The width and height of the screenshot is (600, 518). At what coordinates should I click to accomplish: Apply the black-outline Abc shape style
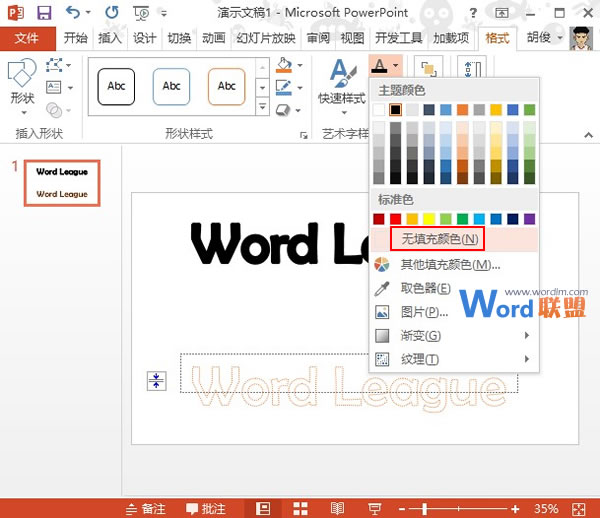coord(116,86)
